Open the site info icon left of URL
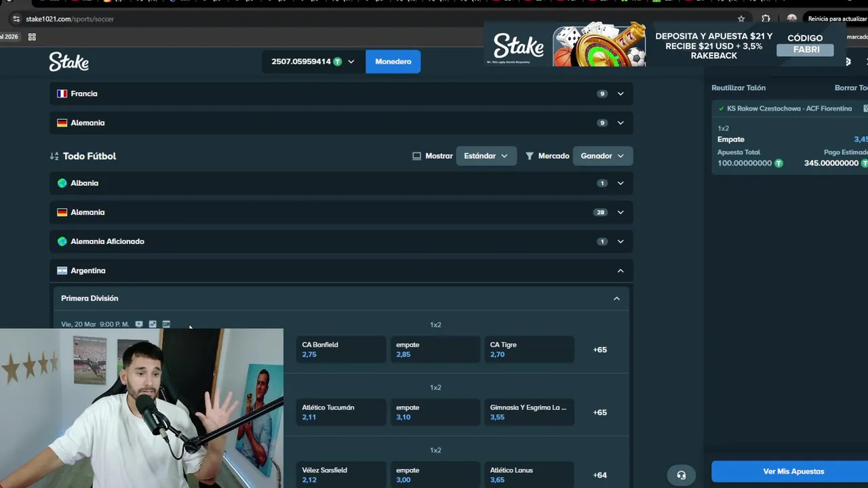 (x=16, y=19)
